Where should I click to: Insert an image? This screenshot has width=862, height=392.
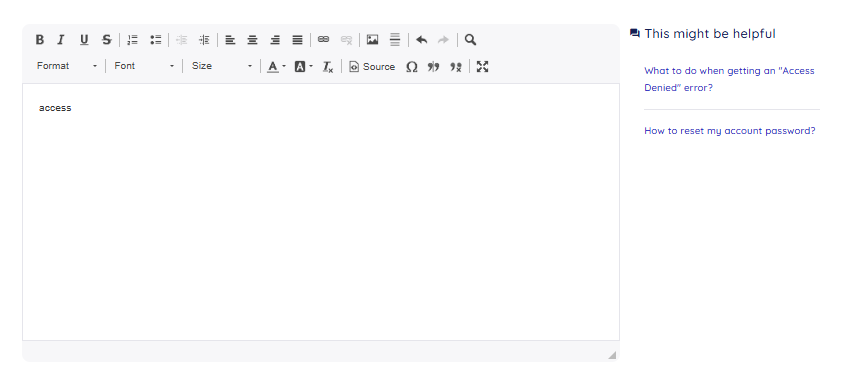coord(372,40)
